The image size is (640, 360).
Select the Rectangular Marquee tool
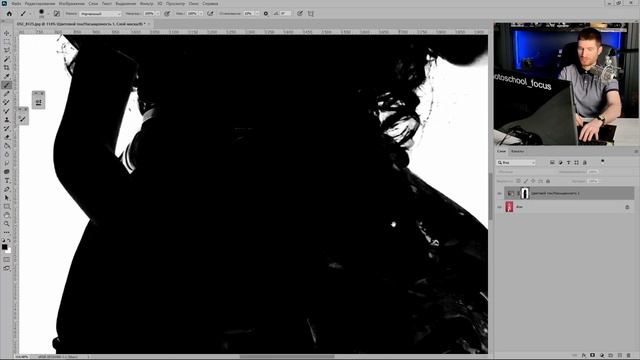pos(7,42)
